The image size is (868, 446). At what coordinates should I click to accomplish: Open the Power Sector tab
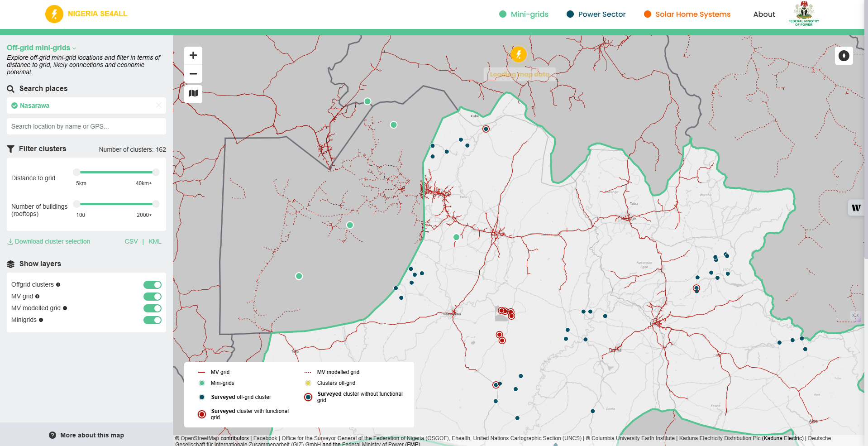tap(596, 14)
